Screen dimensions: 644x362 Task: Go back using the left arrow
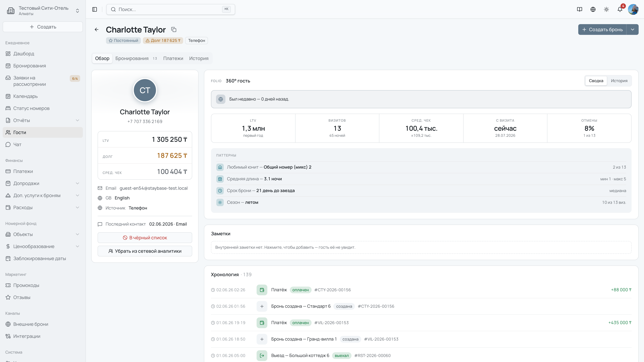(96, 29)
